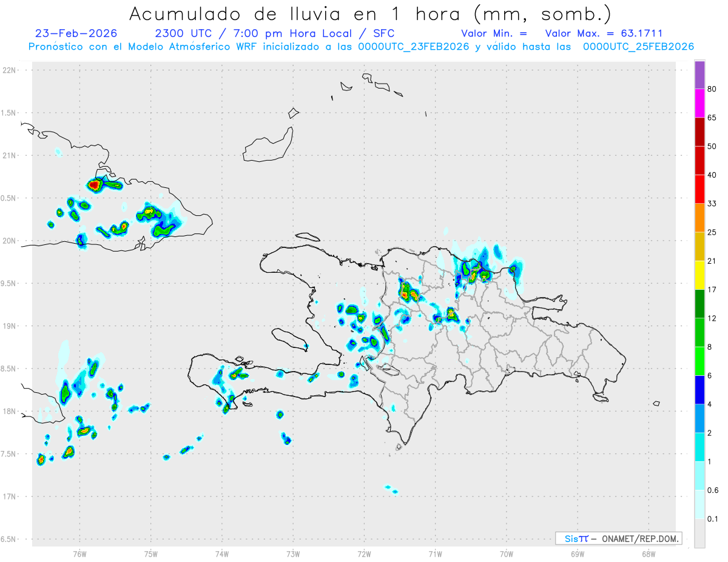Click the '6.5N' latitude label

coord(8,539)
